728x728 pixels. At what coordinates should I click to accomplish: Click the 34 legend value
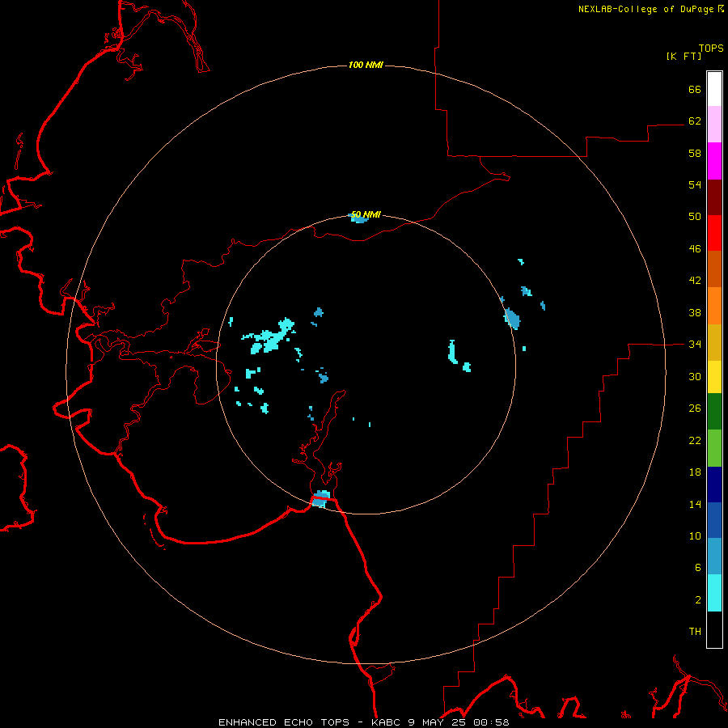[695, 344]
